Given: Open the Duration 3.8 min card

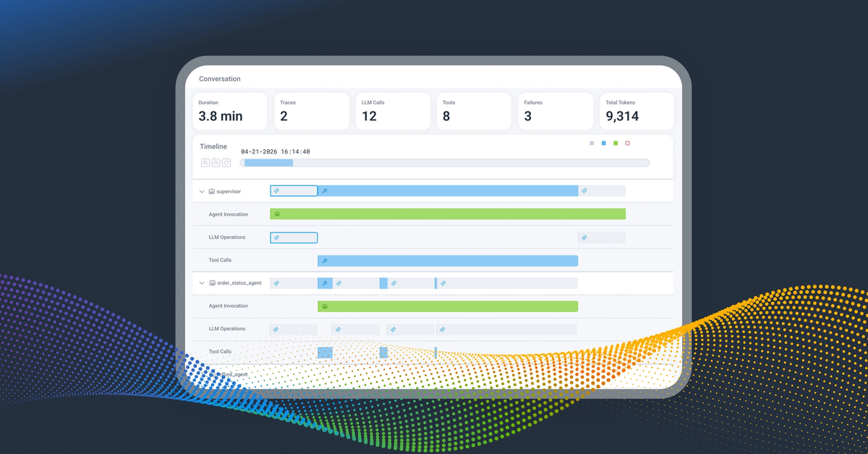Looking at the screenshot, I should coord(229,111).
